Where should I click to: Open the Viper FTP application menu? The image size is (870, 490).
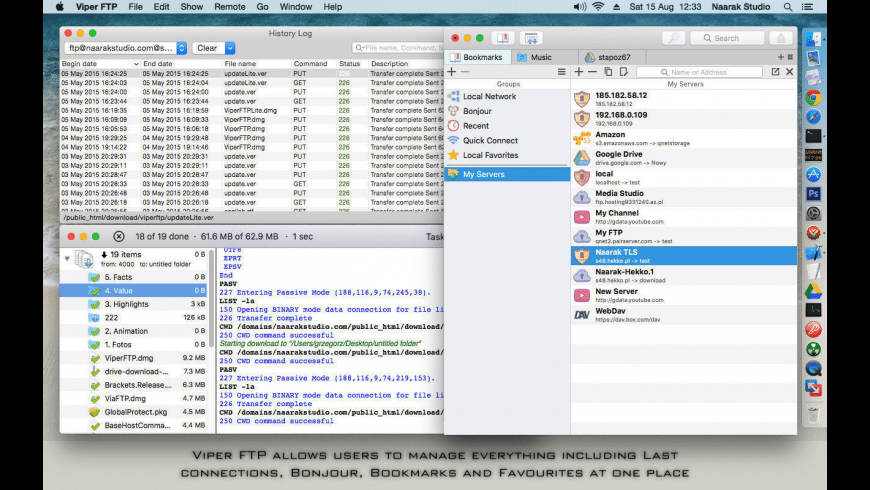point(97,7)
